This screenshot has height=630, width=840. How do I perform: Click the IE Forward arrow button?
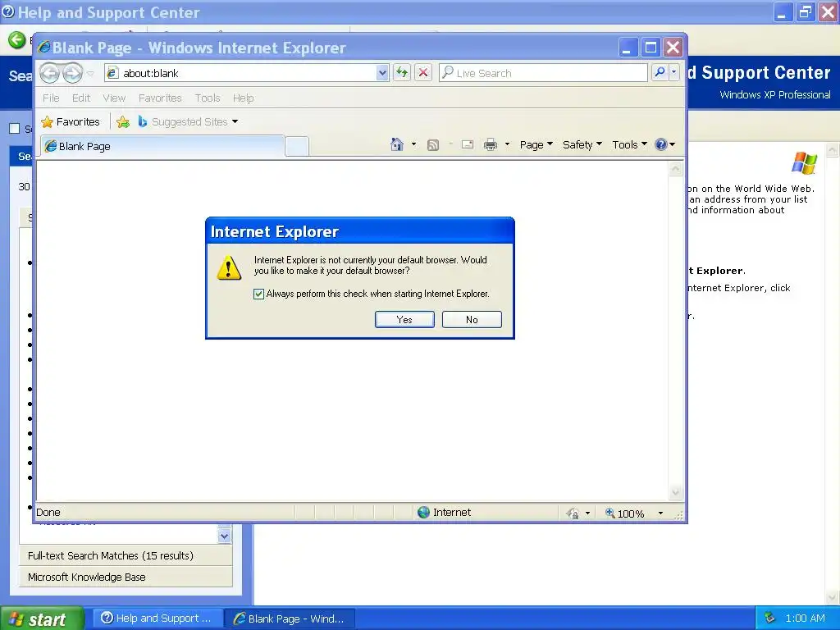[73, 73]
